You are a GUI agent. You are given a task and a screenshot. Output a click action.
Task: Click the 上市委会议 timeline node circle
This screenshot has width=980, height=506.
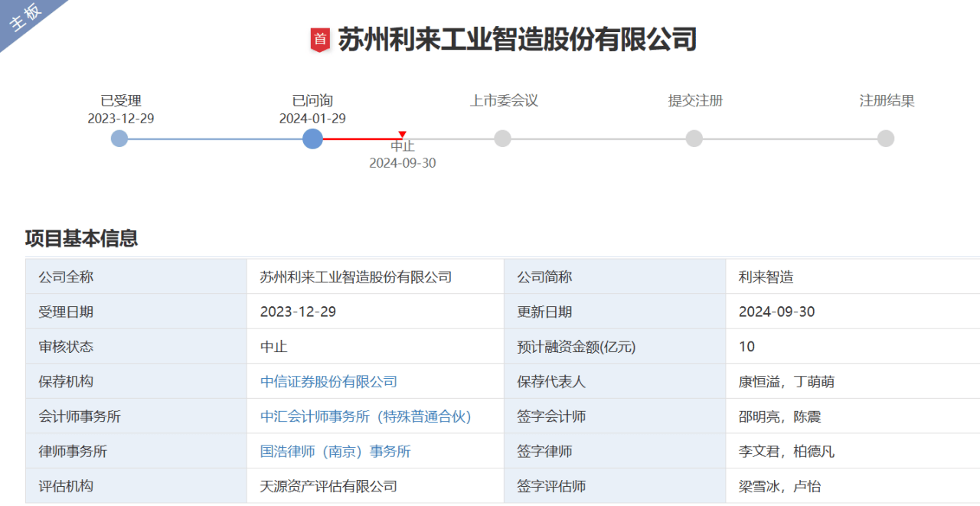click(x=502, y=139)
